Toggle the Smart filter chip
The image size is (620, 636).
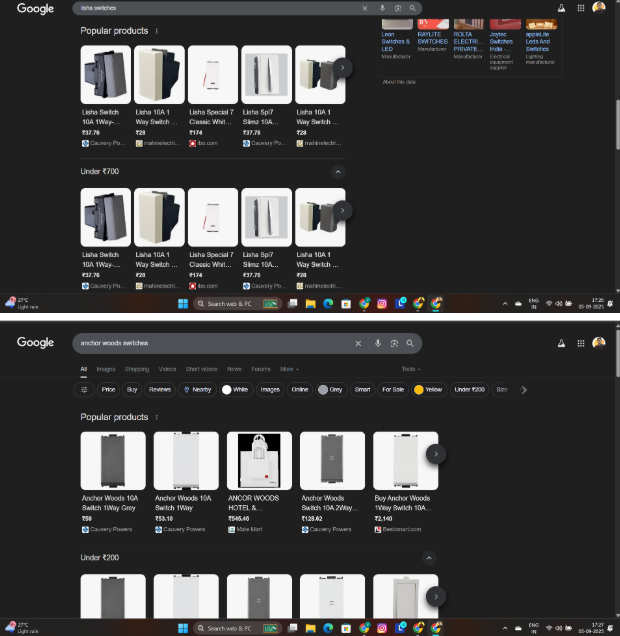pyautogui.click(x=362, y=390)
